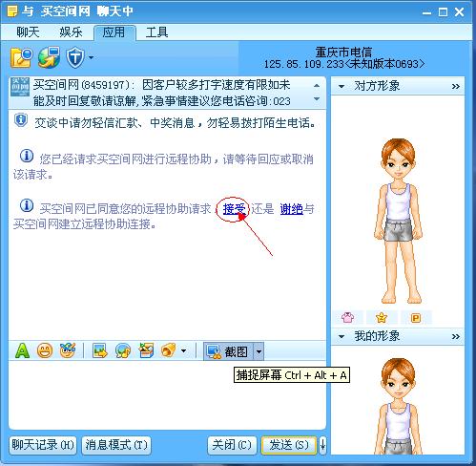The image size is (476, 466).
Task: Click the 关闭(C) button
Action: 232,445
